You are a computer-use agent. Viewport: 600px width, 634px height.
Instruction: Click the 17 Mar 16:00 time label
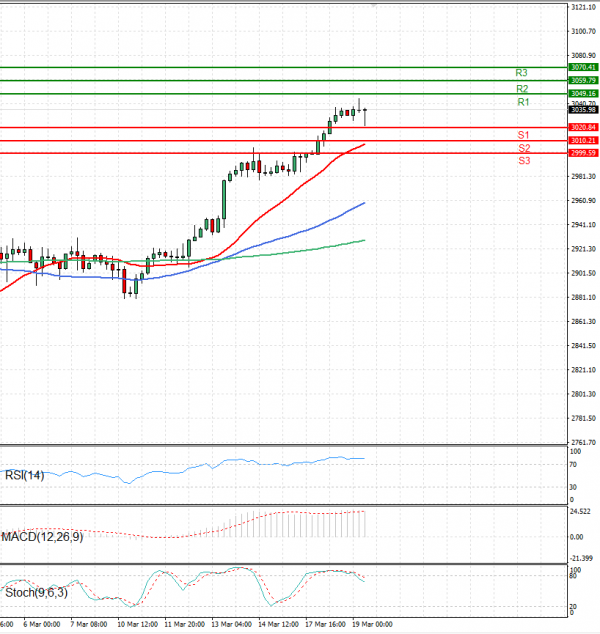(325, 624)
